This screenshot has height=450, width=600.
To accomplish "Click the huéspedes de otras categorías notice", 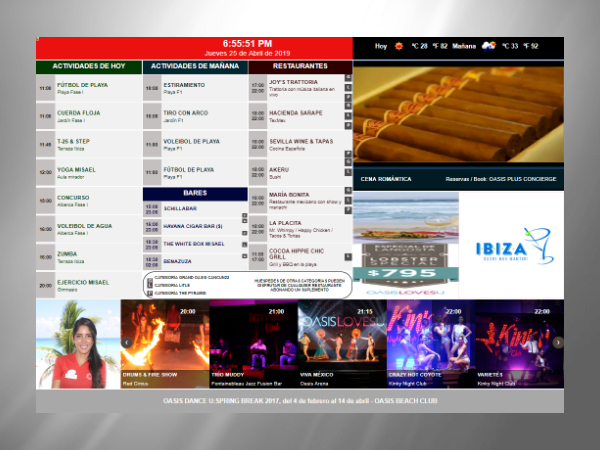I will (299, 285).
